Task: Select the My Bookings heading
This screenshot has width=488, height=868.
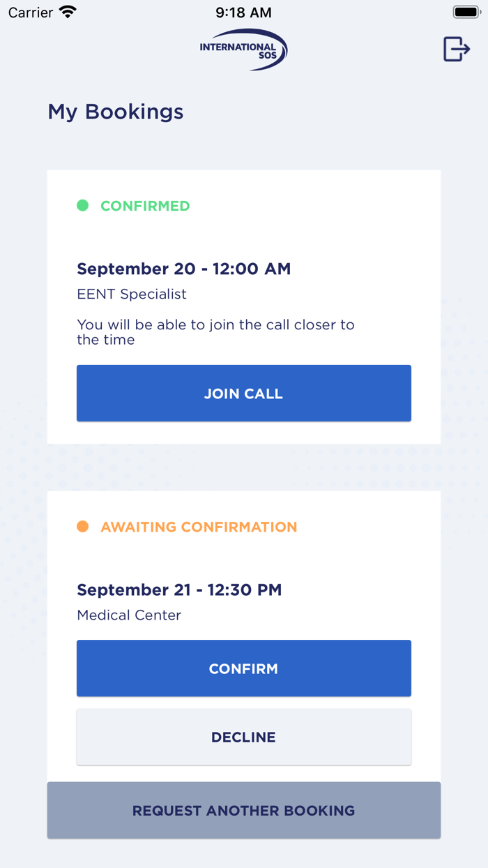Action: coord(115,112)
